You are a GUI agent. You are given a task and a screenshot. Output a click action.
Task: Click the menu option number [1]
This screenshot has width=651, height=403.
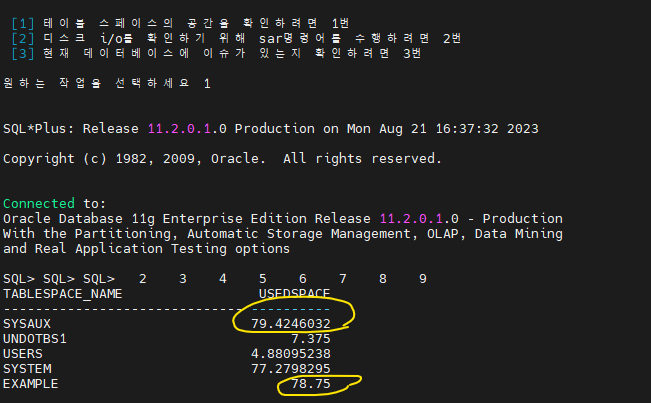point(23,23)
